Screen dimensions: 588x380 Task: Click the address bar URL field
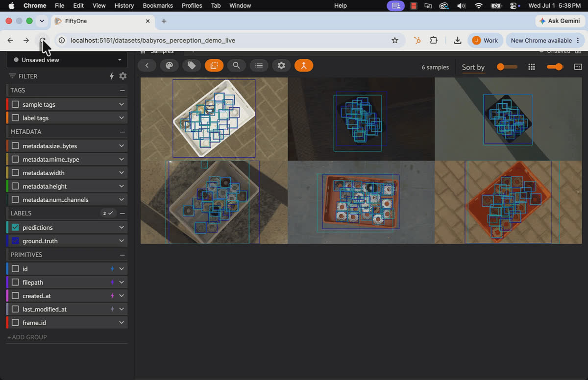[x=229, y=41]
